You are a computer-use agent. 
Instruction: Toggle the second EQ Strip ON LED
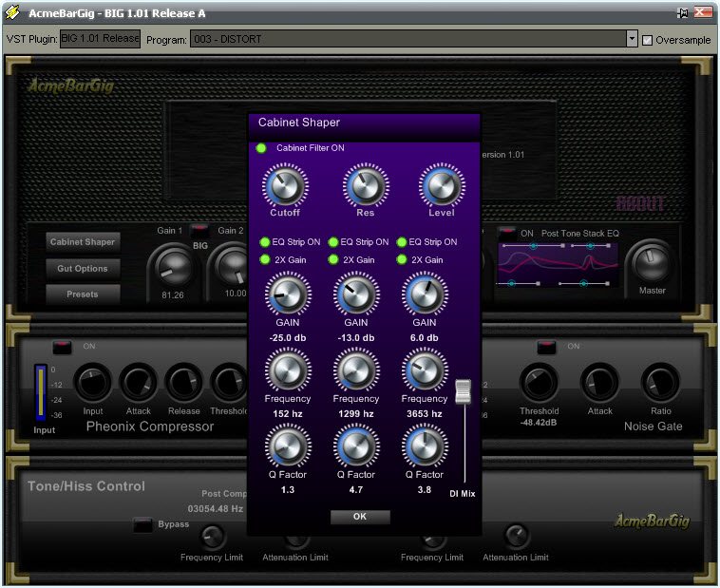pos(333,241)
